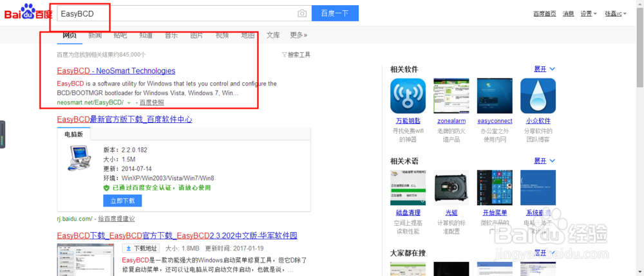Open the 开始菜单 text link
This screenshot has height=276, width=644.
pyautogui.click(x=495, y=213)
